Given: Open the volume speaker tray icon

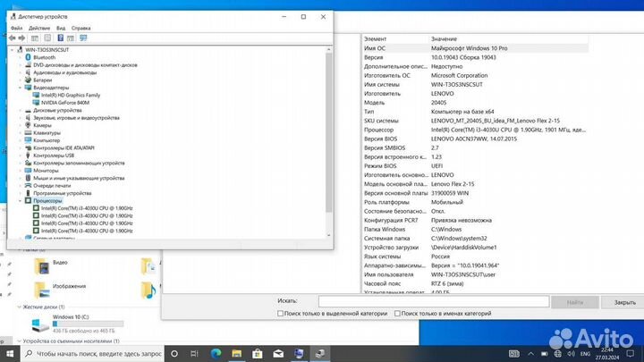Looking at the screenshot, I should [571, 353].
